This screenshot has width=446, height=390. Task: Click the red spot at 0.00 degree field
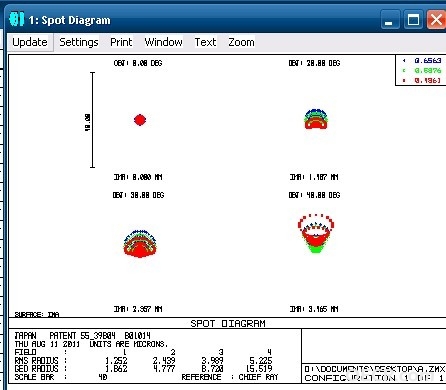click(x=140, y=120)
